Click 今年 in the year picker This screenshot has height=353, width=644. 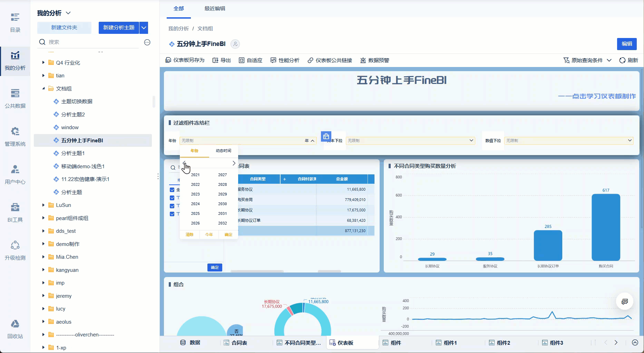(x=209, y=235)
